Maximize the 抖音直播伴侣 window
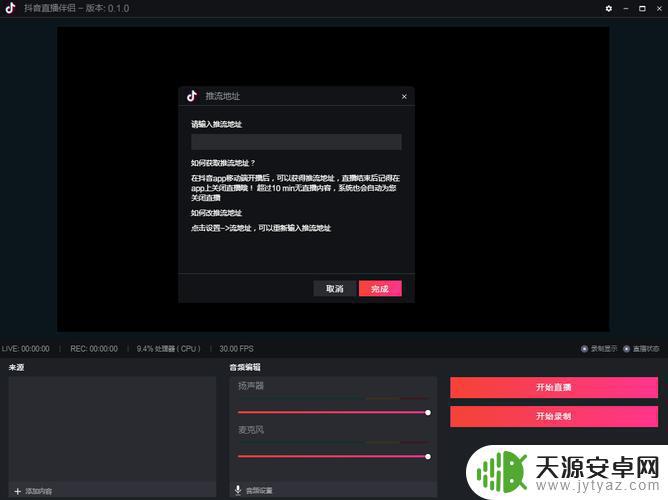This screenshot has height=500, width=668. [642, 9]
